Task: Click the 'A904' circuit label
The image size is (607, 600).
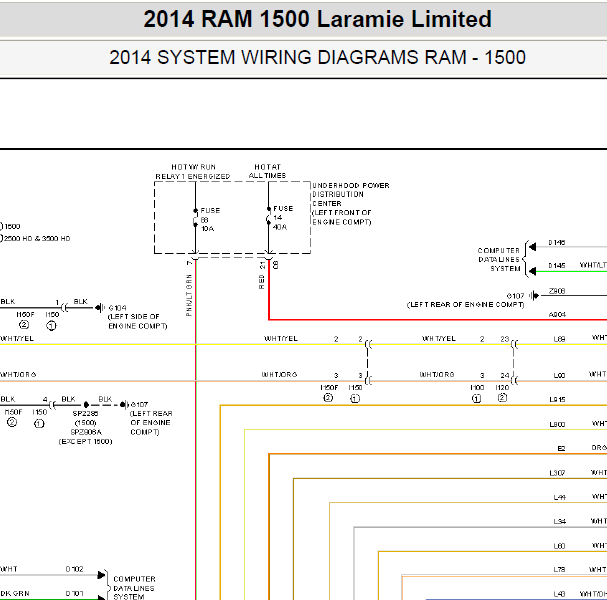Action: [557, 315]
